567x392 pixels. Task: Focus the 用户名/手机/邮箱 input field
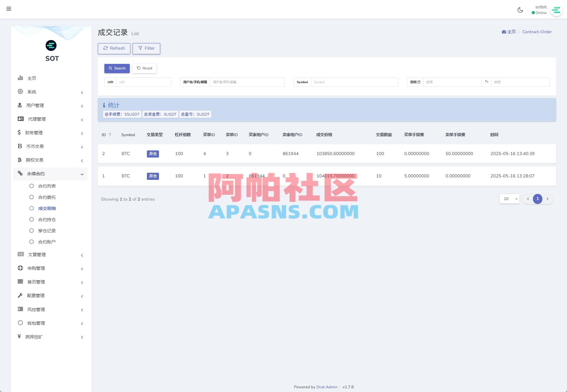247,82
